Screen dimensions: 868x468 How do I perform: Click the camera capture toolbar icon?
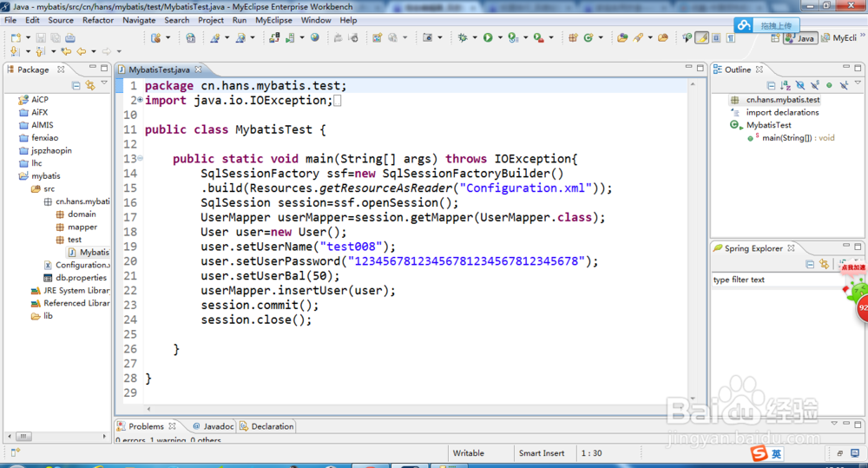pos(427,37)
